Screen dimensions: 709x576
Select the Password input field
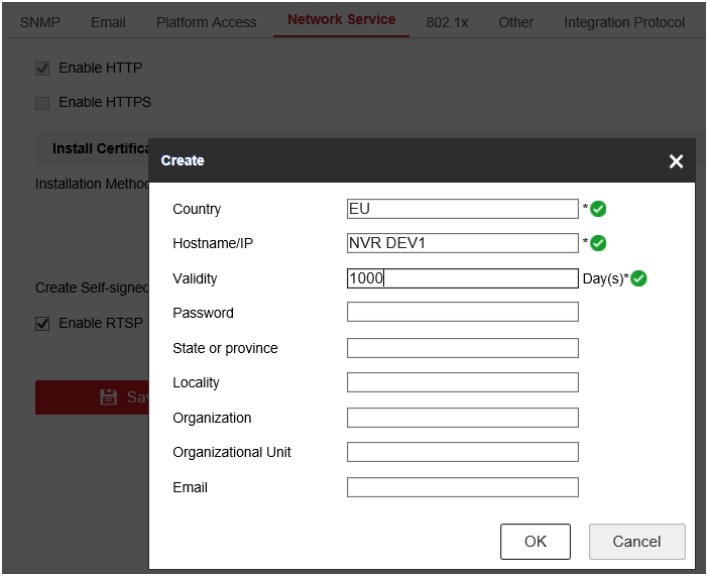tap(462, 312)
